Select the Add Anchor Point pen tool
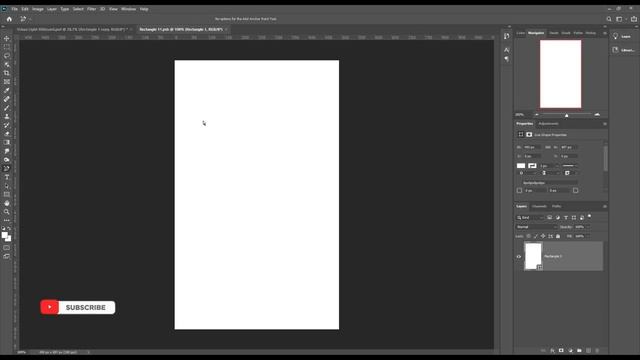640x360 pixels. pos(7,169)
